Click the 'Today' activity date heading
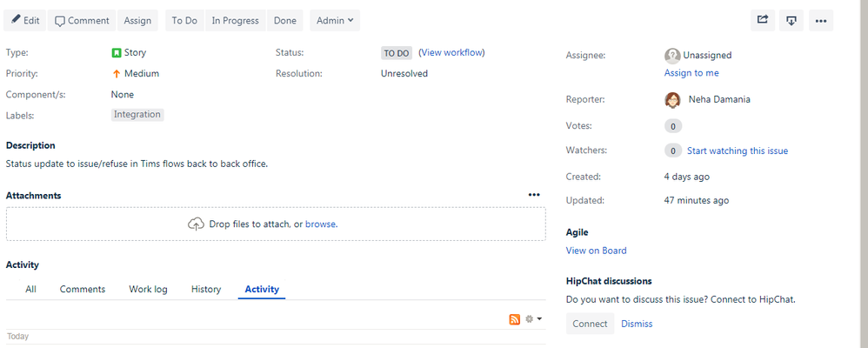Viewport: 868px width, 348px height. pyautogui.click(x=17, y=337)
